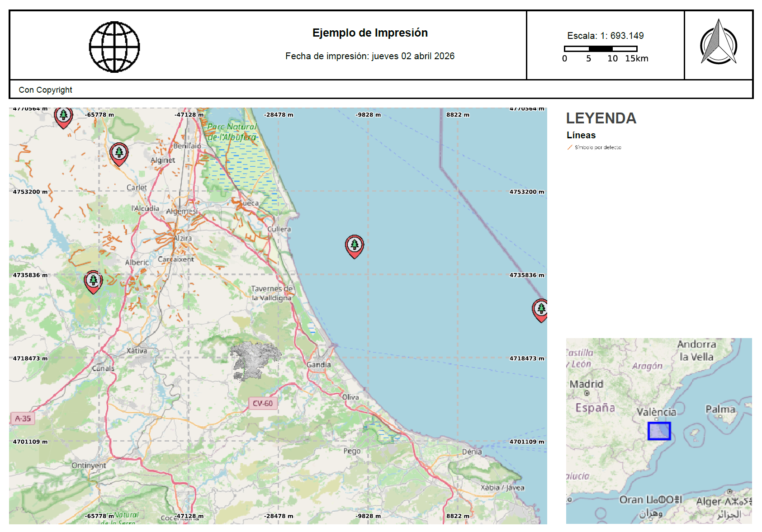Image resolution: width=762 pixels, height=532 pixels.
Task: Click the scale bar graphic
Action: coord(601,48)
